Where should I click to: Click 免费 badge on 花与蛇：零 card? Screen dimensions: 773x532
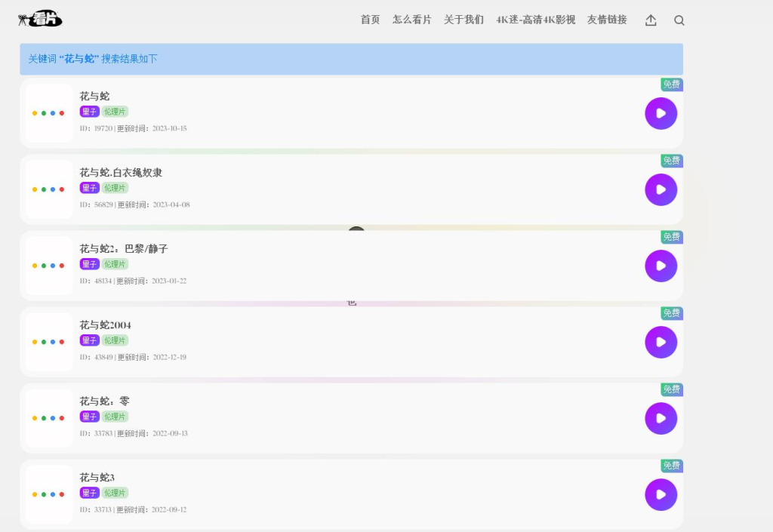671,389
